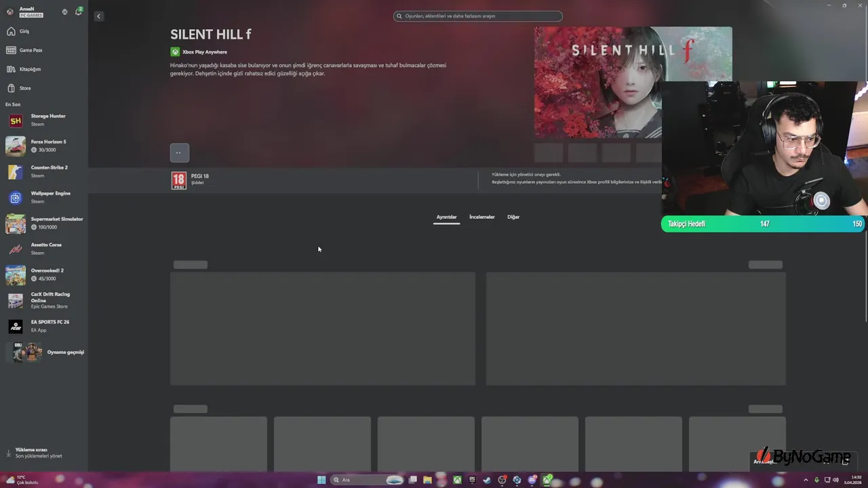Open Windows Start menu
868x488 pixels.
[x=321, y=480]
